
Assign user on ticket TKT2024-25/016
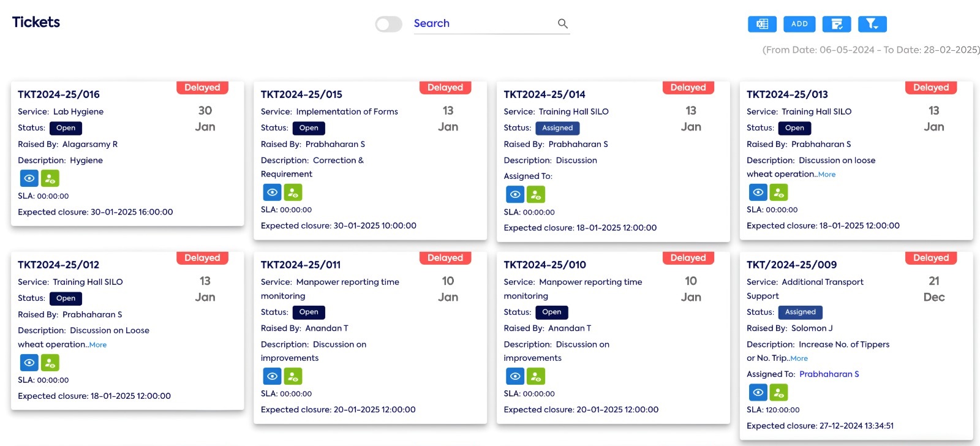coord(50,178)
